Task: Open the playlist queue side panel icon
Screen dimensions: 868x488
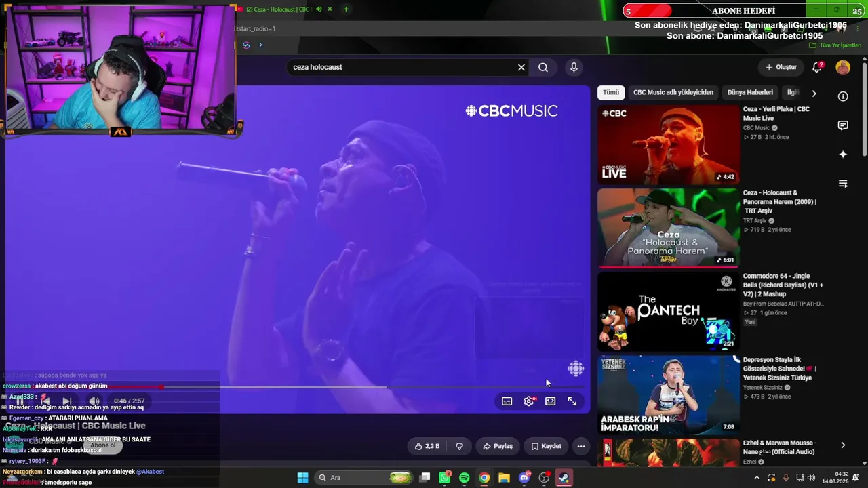Action: pyautogui.click(x=843, y=184)
